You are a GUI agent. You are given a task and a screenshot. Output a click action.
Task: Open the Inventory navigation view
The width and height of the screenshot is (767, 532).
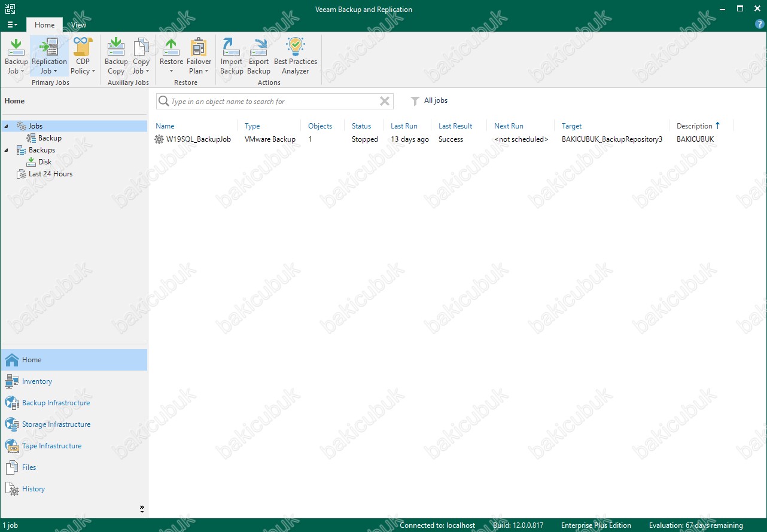click(74, 381)
